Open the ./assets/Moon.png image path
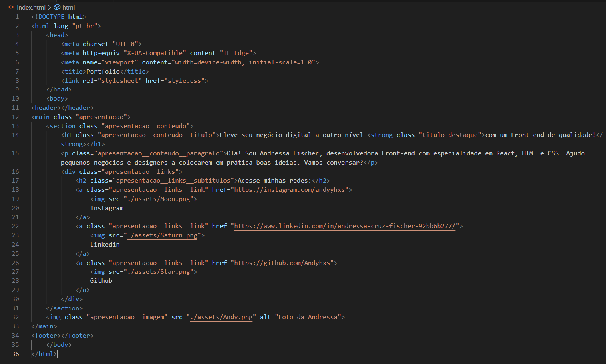The width and height of the screenshot is (606, 364). click(x=159, y=199)
